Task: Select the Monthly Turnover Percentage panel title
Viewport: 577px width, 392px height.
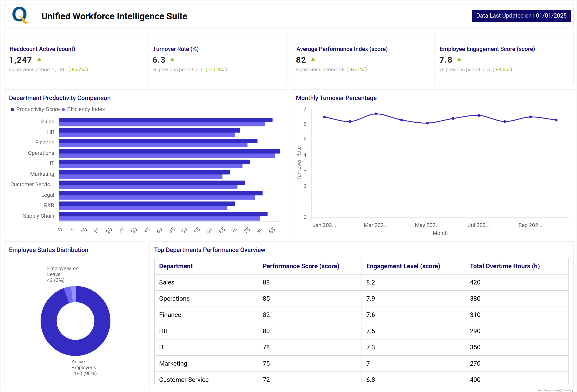Action: (x=336, y=98)
